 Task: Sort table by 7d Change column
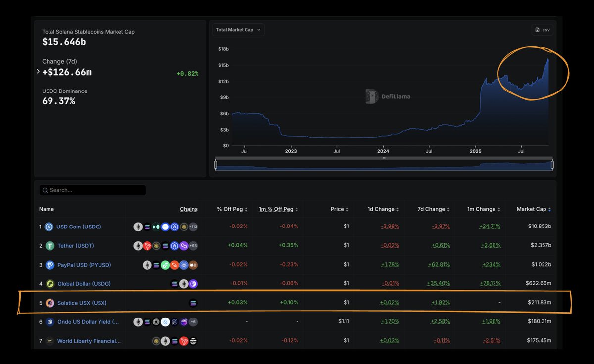pos(434,209)
